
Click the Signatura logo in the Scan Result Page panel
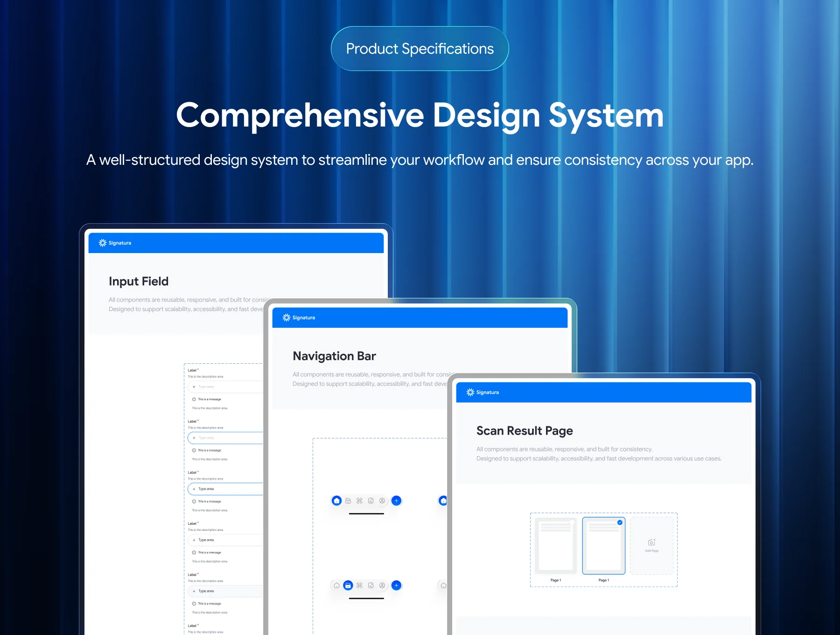pos(483,392)
